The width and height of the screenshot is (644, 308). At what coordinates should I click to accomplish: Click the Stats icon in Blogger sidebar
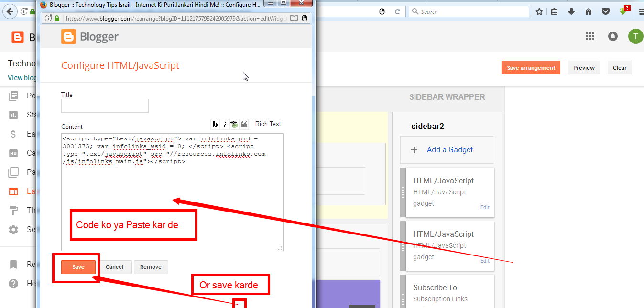click(13, 115)
